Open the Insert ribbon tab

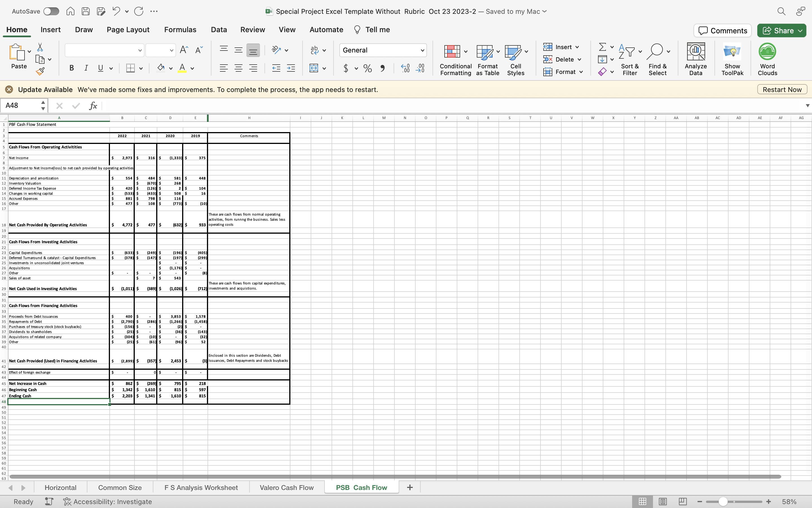click(x=51, y=30)
